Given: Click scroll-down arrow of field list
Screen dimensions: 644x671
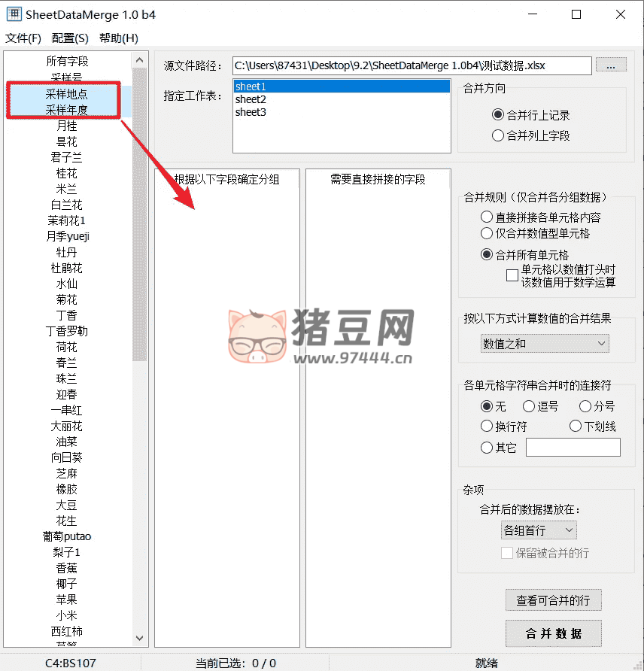Looking at the screenshot, I should pos(139,638).
